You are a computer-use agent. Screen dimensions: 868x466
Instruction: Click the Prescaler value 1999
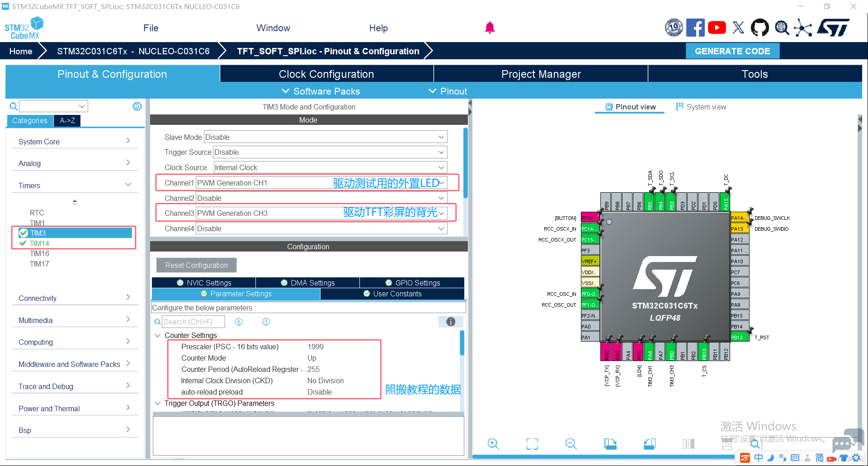coord(316,347)
